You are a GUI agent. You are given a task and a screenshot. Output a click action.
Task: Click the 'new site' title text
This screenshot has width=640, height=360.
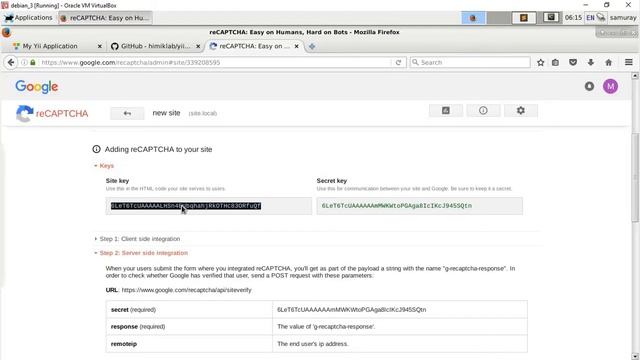point(166,113)
